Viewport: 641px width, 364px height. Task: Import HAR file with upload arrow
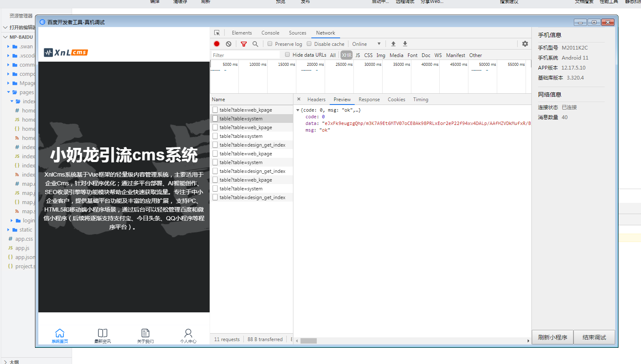393,44
